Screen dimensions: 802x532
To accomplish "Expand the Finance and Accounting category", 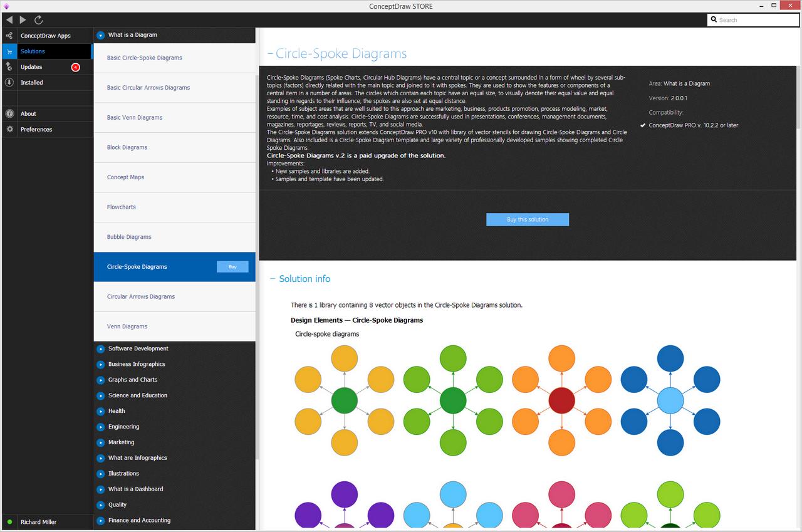I will click(101, 521).
